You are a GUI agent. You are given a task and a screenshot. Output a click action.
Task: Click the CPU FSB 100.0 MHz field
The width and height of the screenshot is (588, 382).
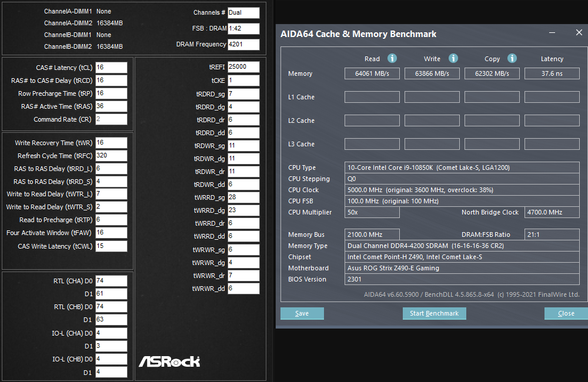(x=462, y=201)
